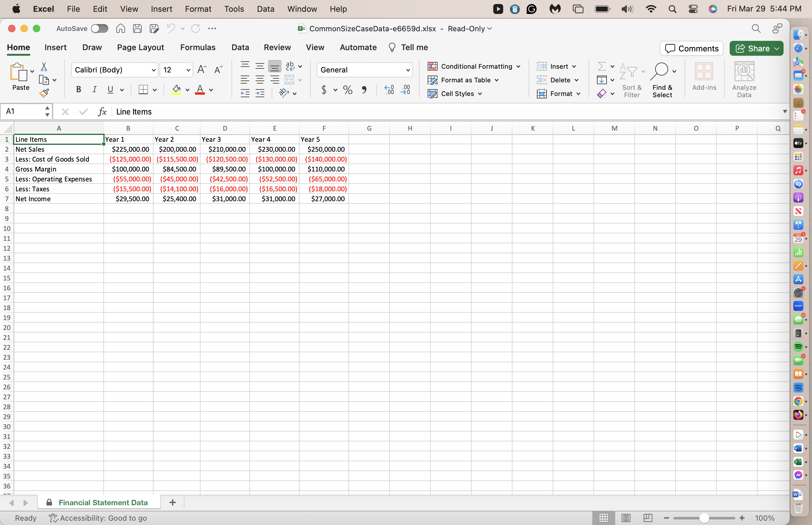Switch to the Formulas ribbon tab
Screen dimensions: 812x525
198,47
